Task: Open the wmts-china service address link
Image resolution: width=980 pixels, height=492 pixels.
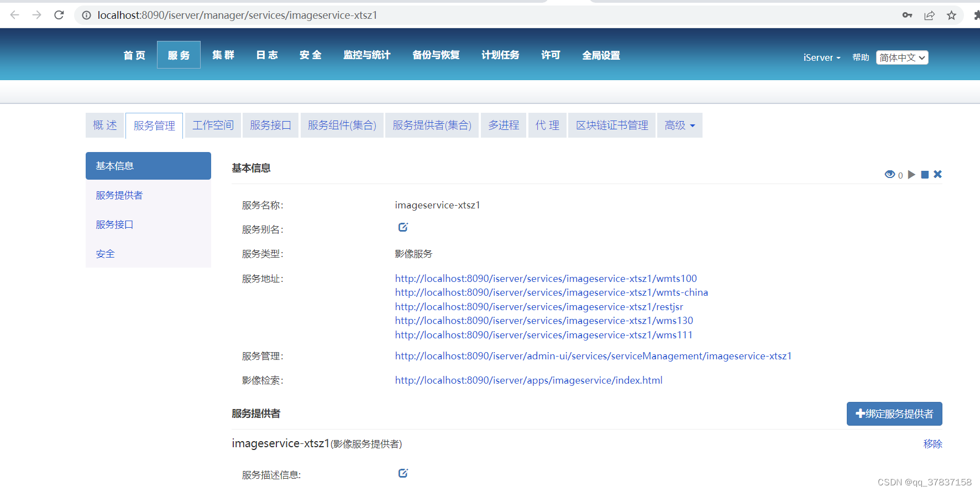Action: [x=552, y=292]
